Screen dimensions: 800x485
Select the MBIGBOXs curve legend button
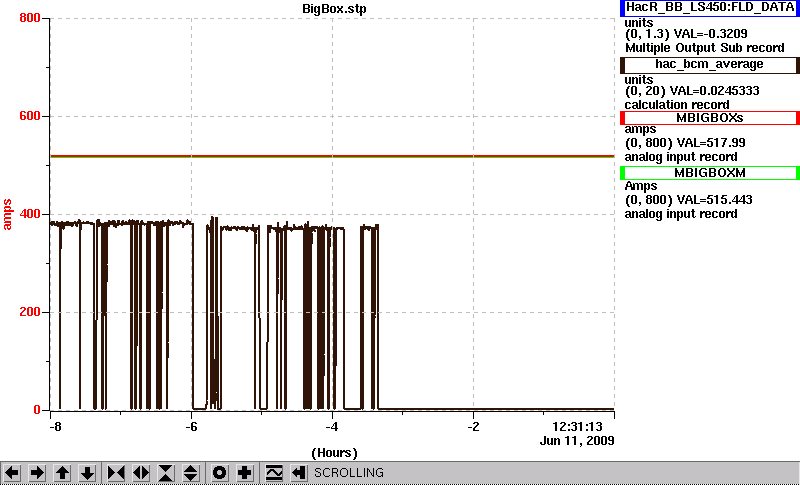coord(709,118)
